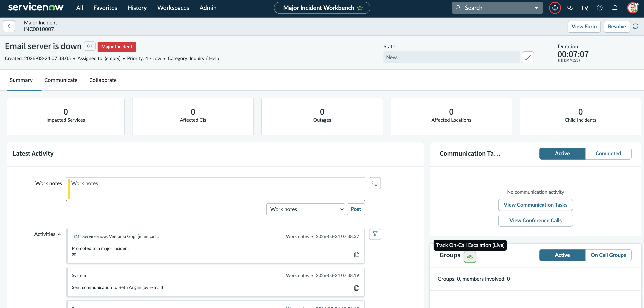Image resolution: width=644 pixels, height=308 pixels.
Task: Open the activity filter funnel icon
Action: click(x=375, y=234)
